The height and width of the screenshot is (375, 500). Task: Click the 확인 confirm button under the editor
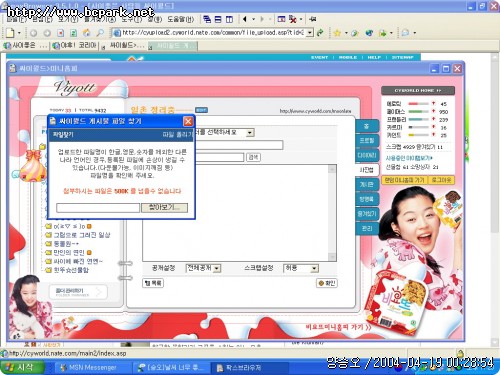point(326,283)
